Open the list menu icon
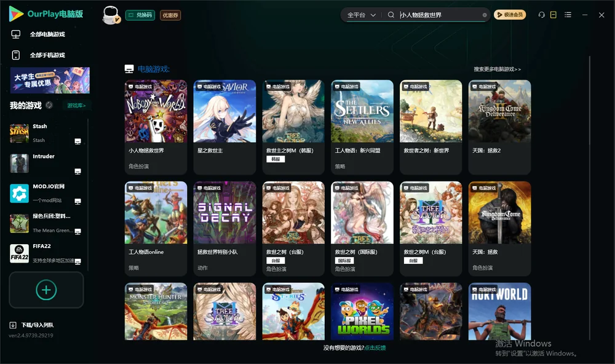 [568, 15]
